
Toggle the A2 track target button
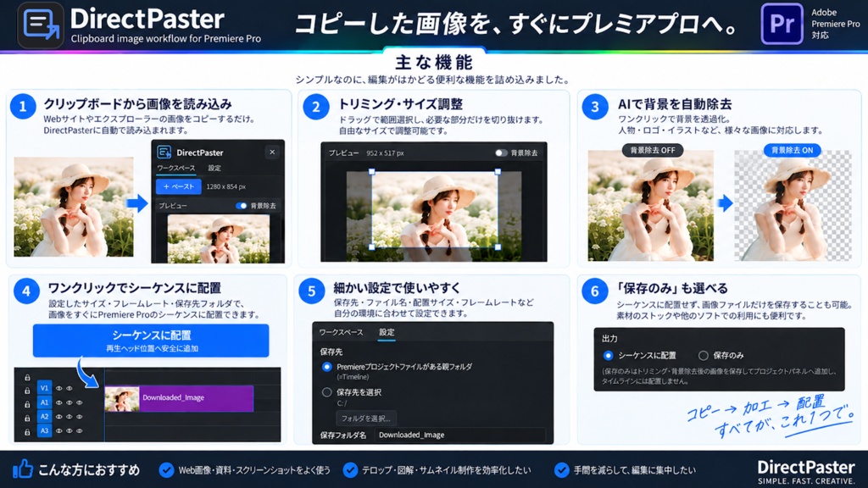point(44,417)
